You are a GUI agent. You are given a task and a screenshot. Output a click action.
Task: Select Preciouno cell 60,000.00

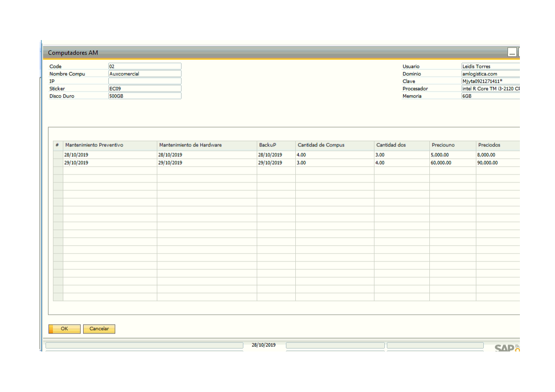click(453, 163)
